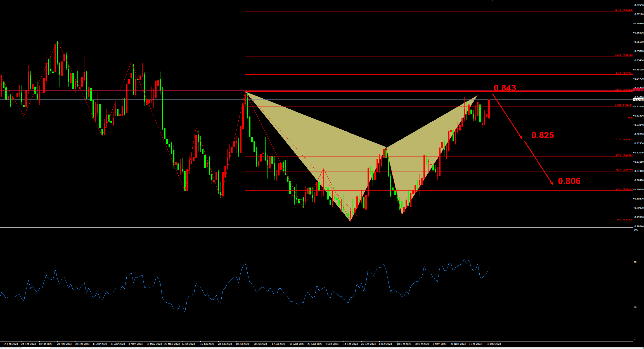Click the 14 Feb 2023 date on time axis
644x349 pixels.
pos(11,344)
